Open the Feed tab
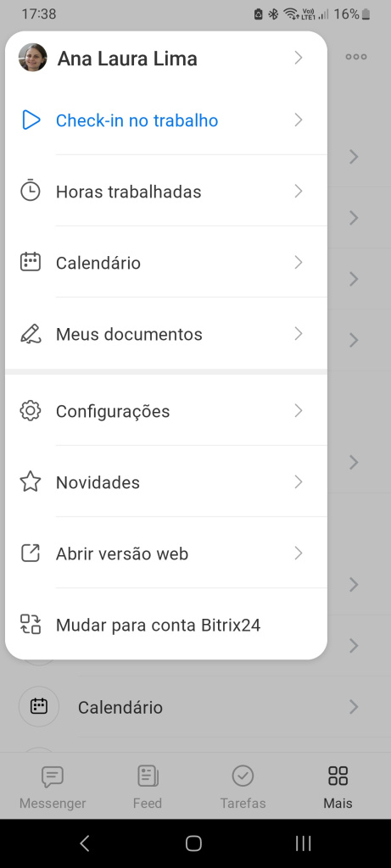The height and width of the screenshot is (868, 391). pyautogui.click(x=148, y=787)
